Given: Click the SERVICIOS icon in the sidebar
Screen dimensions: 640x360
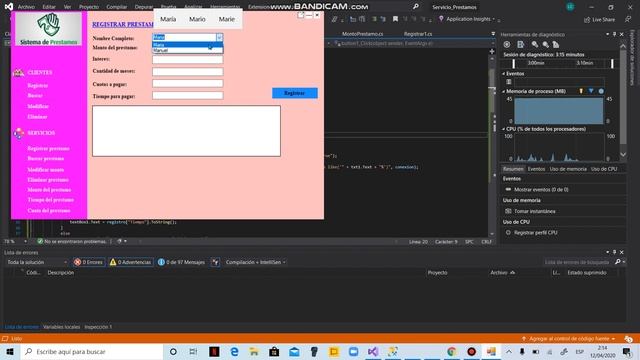Looking at the screenshot, I should point(18,133).
